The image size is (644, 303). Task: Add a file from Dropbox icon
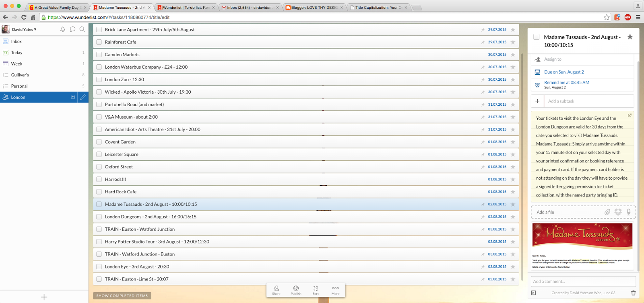(618, 212)
